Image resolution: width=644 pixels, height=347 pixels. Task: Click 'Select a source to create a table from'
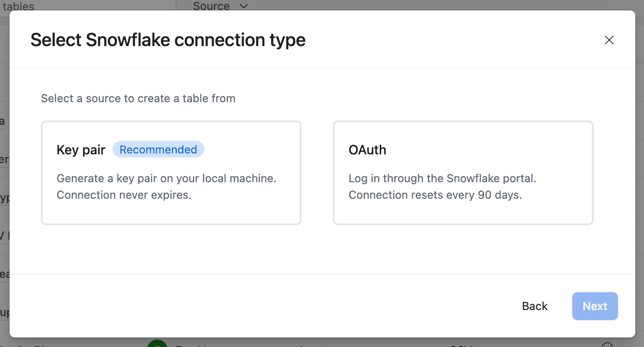coord(138,99)
